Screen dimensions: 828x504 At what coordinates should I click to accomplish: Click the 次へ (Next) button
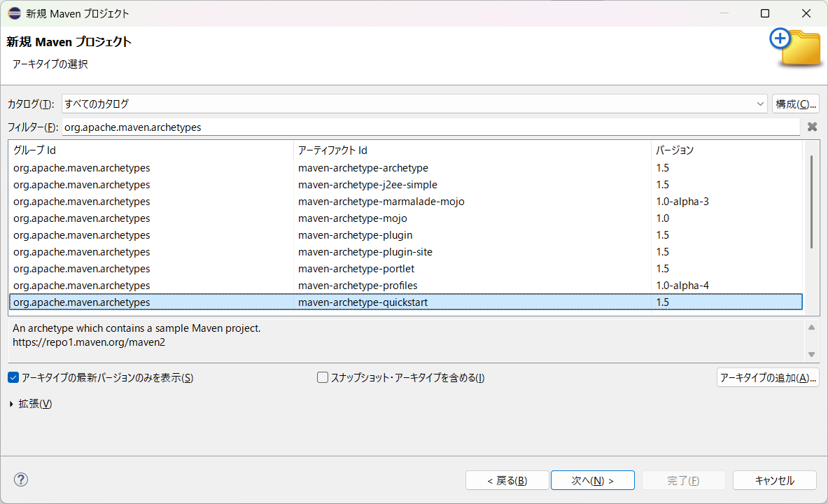(592, 480)
